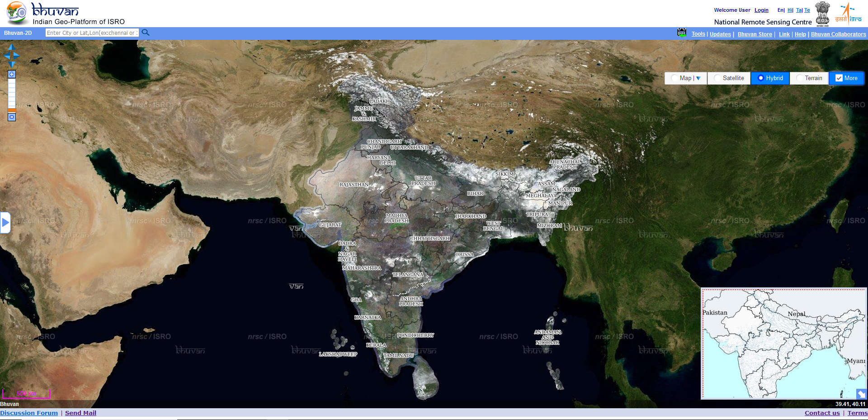Pan map up with the arrow
Screen dimensions: 868x420
pos(12,47)
